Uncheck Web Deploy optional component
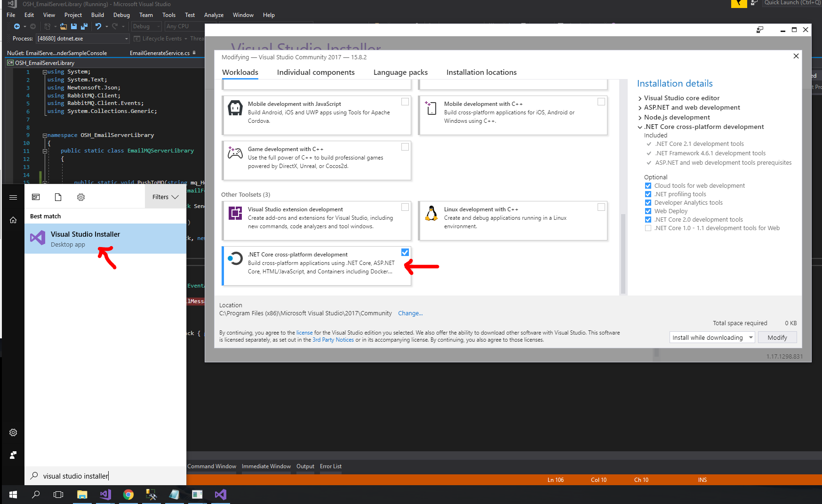822x504 pixels. 648,211
